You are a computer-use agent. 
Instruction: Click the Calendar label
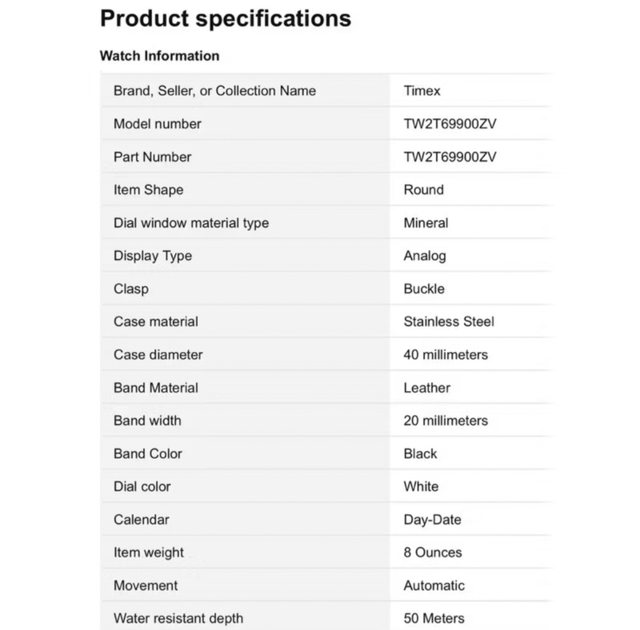(142, 520)
